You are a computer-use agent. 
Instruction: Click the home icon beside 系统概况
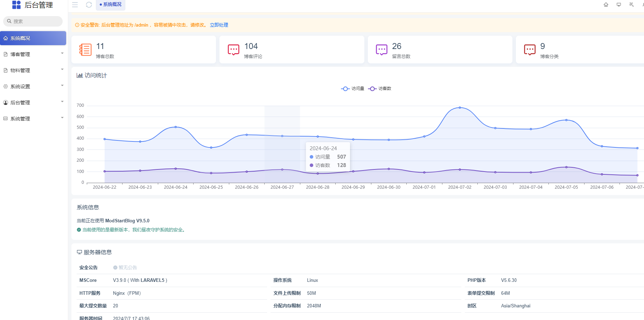pos(6,38)
